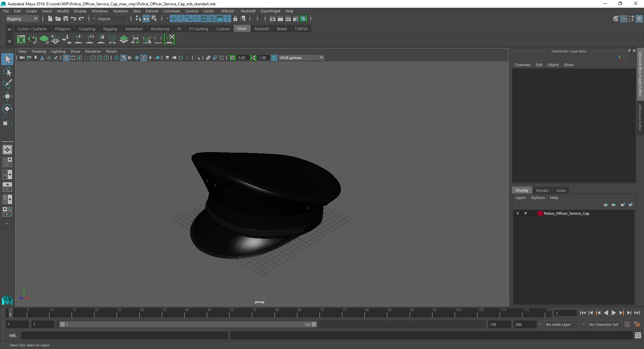Toggle smooth shade all in viewport toolbar

(123, 58)
